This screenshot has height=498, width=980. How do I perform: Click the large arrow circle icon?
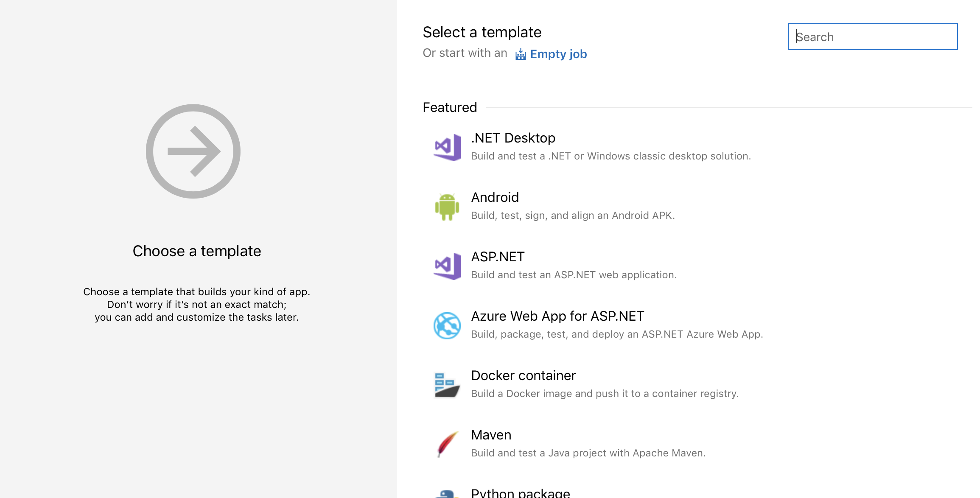(193, 151)
